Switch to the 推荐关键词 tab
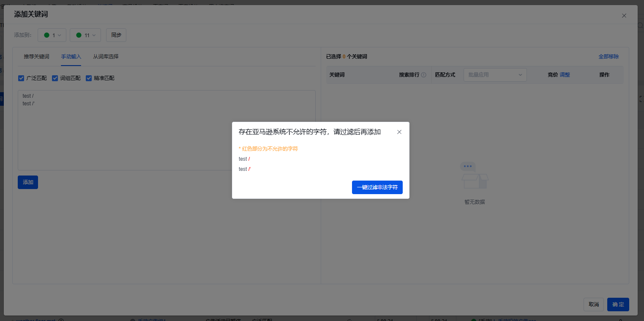The height and width of the screenshot is (321, 644). [x=36, y=57]
